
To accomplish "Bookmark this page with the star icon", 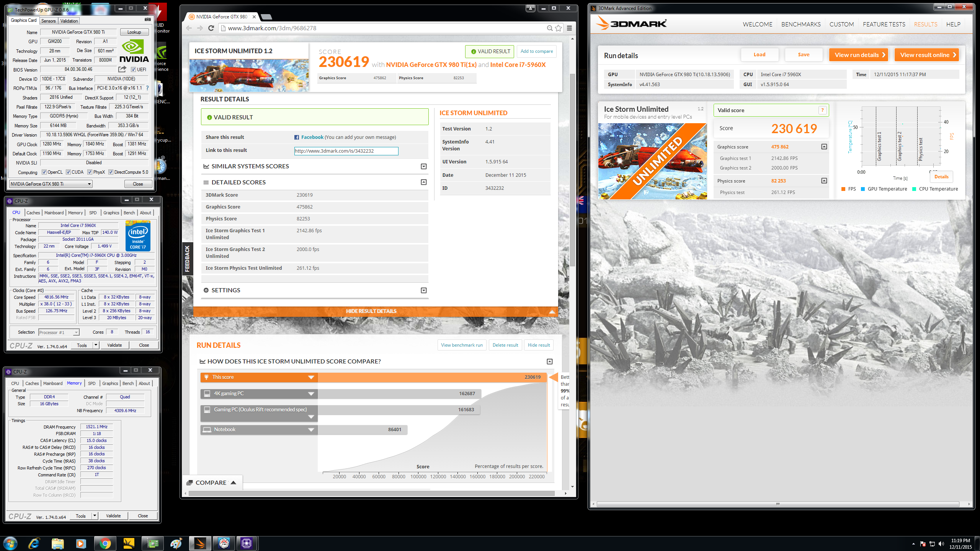I will point(559,28).
